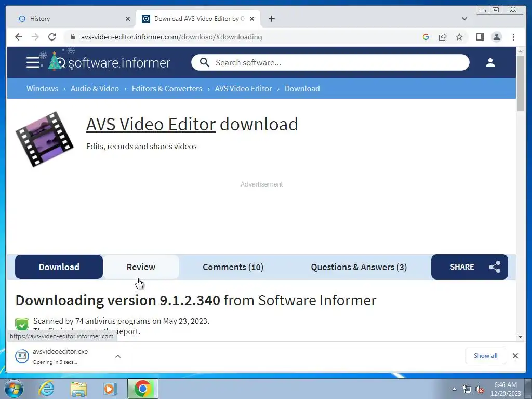Click the Software Informer logo

point(109,62)
